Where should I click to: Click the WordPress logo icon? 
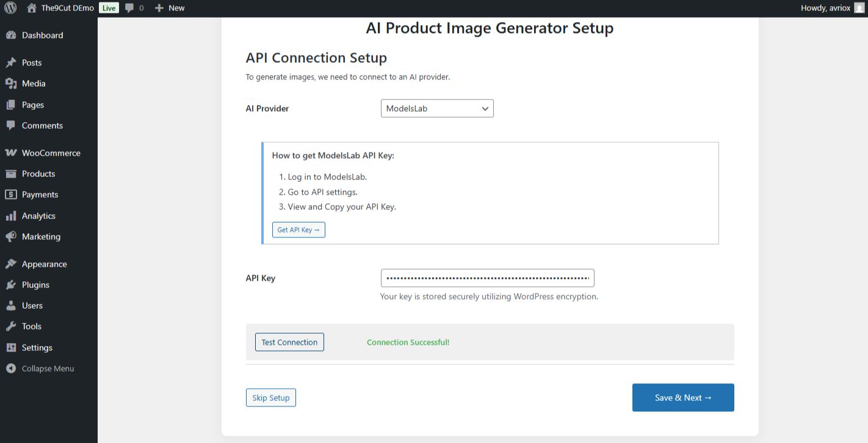point(10,8)
